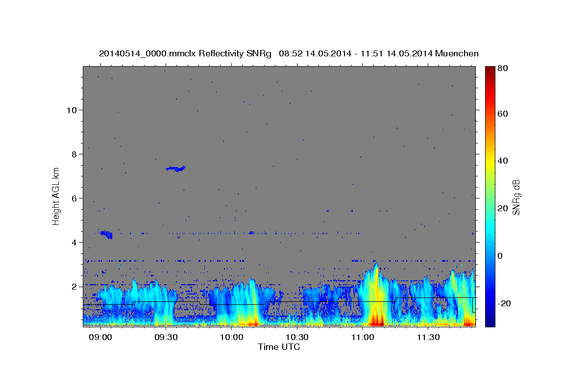Click the 11:00 time tick label
588x392 pixels.
[362, 338]
